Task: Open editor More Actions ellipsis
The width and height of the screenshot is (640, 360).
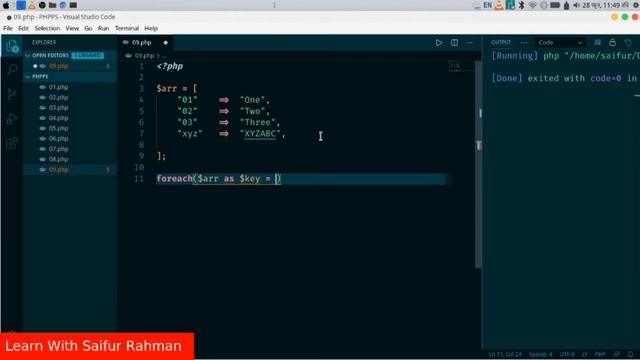Action: pos(469,42)
